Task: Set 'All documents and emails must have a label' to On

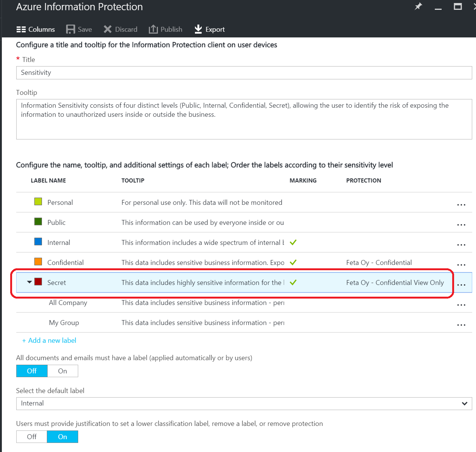Action: (x=62, y=371)
